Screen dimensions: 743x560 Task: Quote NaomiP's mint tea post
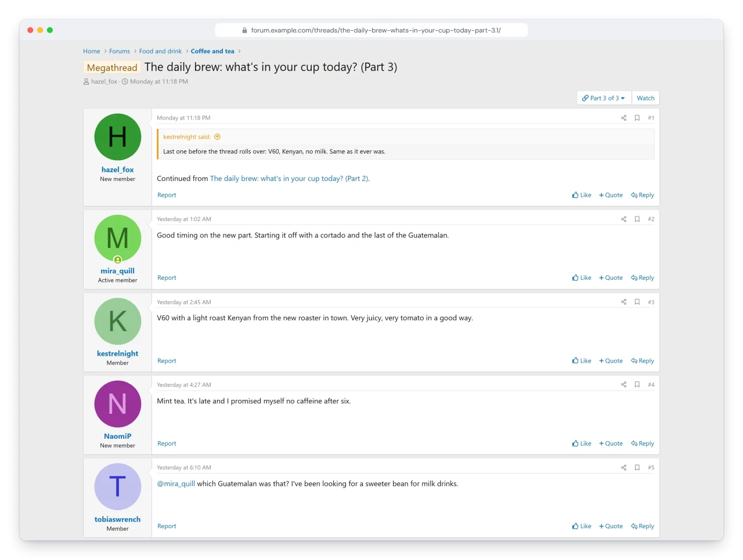(x=611, y=443)
